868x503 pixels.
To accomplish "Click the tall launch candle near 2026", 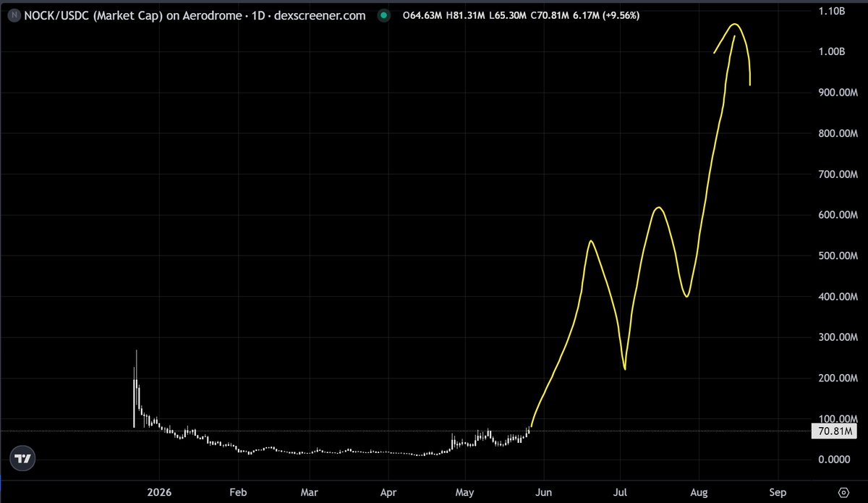I will pos(136,387).
